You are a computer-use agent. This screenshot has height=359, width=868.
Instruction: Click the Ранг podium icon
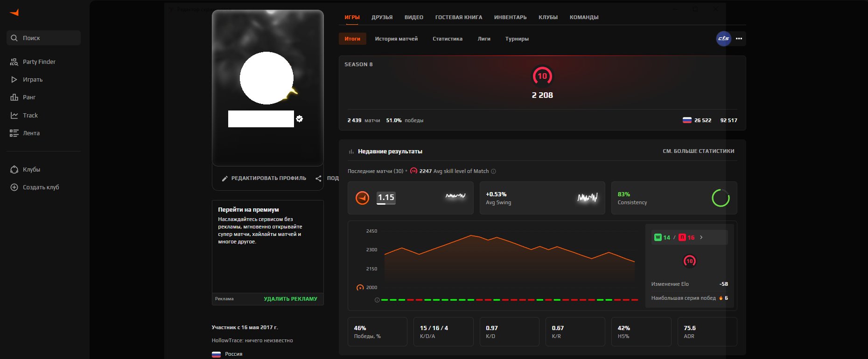tap(14, 97)
